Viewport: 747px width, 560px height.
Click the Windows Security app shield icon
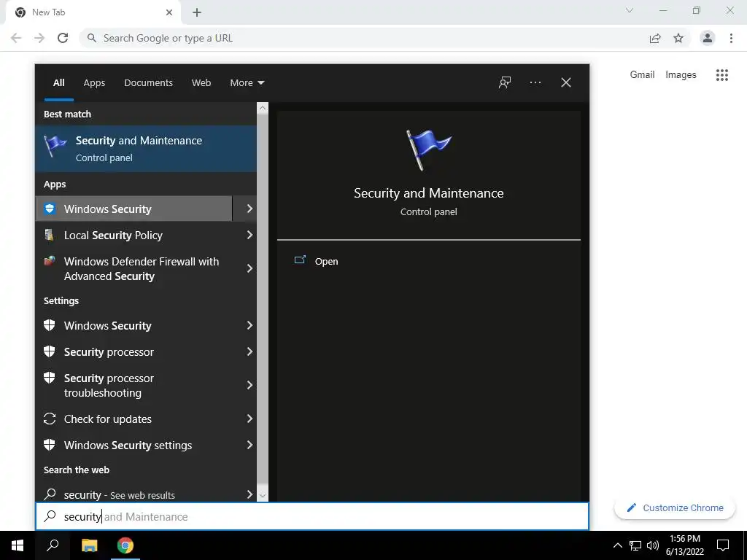pyautogui.click(x=50, y=209)
